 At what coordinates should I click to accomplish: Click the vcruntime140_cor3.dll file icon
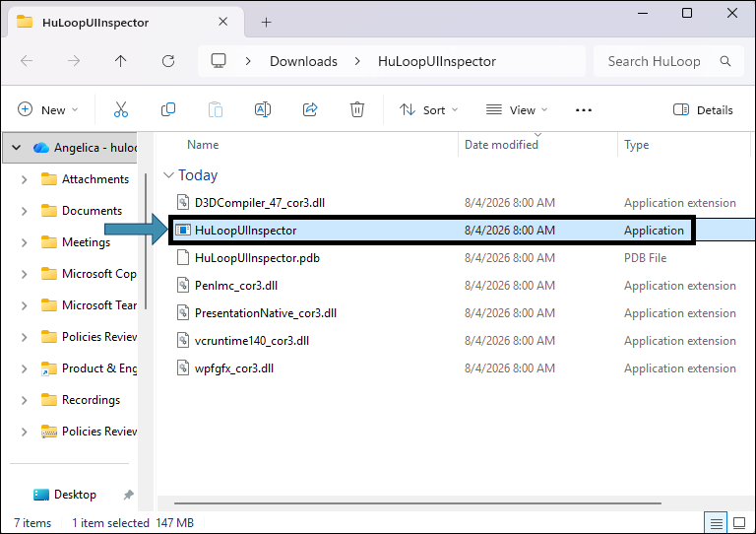coord(183,341)
